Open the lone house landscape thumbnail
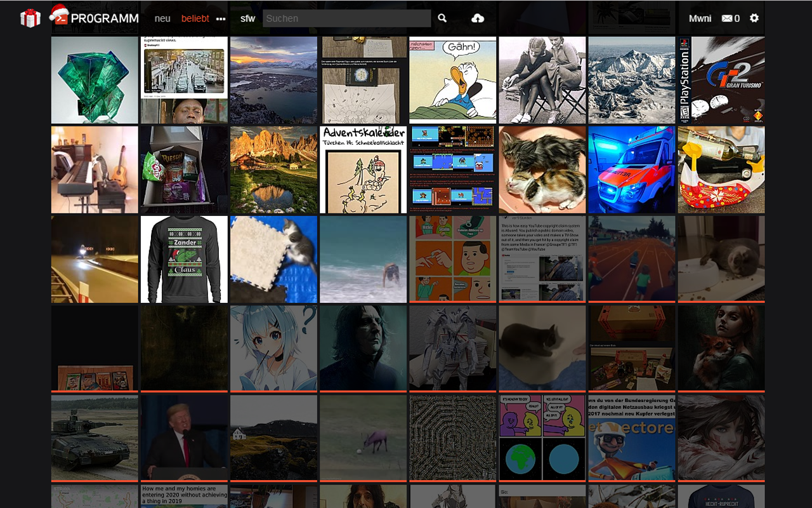Image resolution: width=812 pixels, height=508 pixels. 273,438
